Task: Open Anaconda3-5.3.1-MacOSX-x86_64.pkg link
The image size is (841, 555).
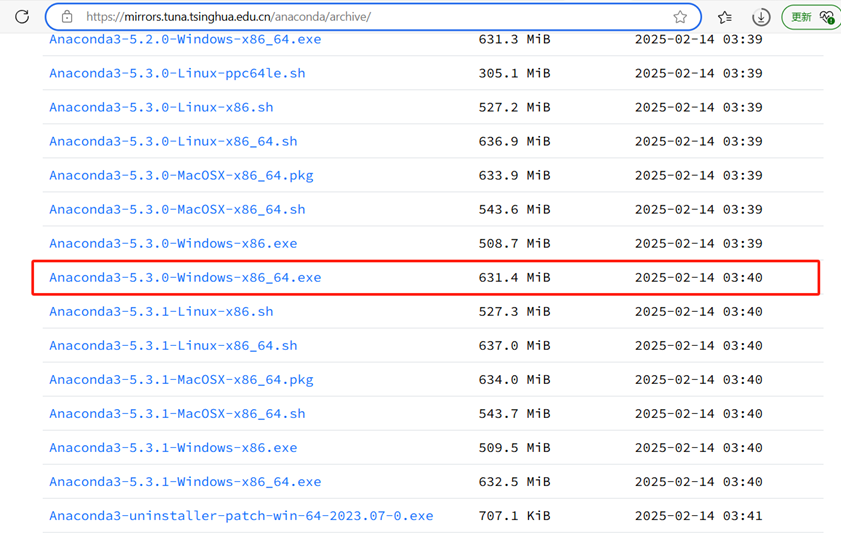Action: (181, 379)
